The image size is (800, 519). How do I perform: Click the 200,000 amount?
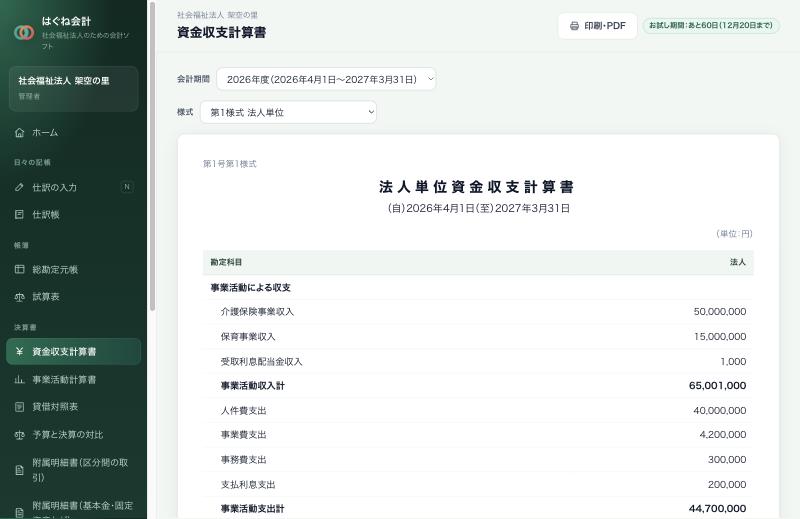click(x=727, y=485)
